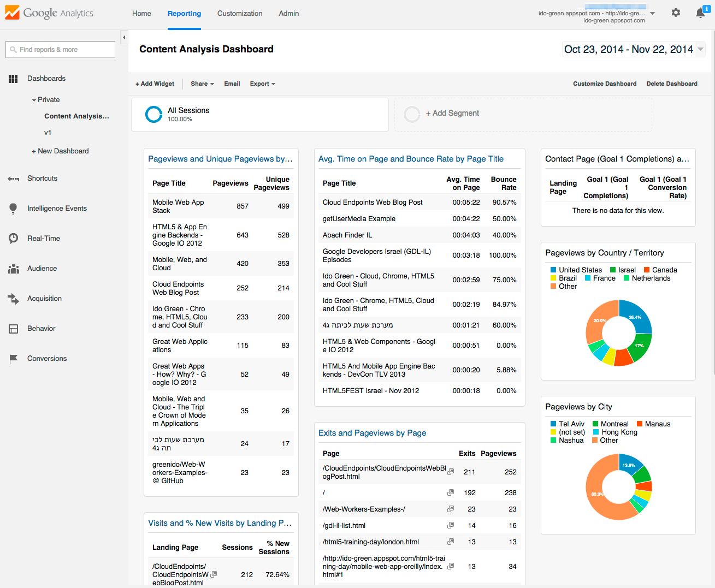Viewport: 715px width, 588px height.
Task: Click the Add Widget button
Action: pyautogui.click(x=155, y=84)
